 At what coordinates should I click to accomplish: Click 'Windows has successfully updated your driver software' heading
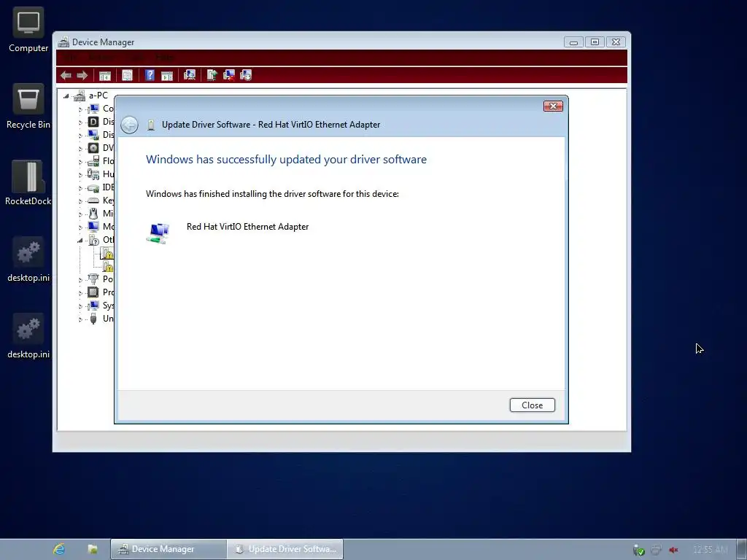[286, 160]
